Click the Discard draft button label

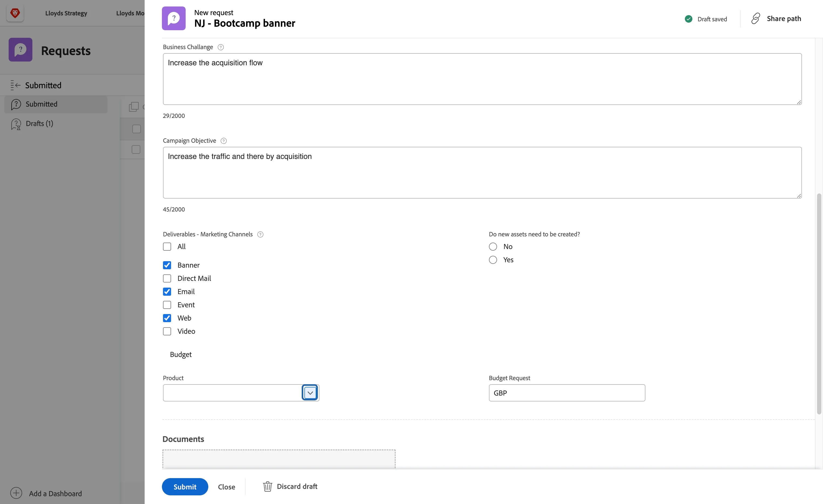pyautogui.click(x=297, y=487)
